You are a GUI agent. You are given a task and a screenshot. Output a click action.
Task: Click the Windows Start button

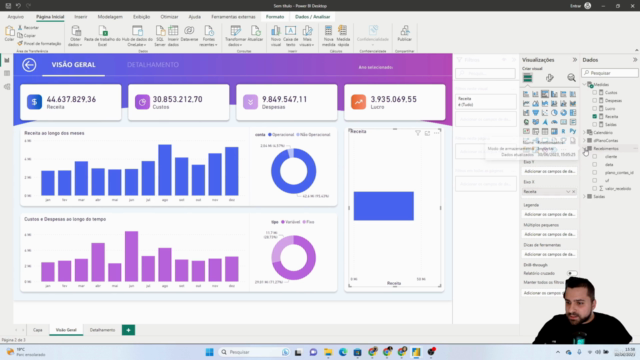[x=209, y=352]
